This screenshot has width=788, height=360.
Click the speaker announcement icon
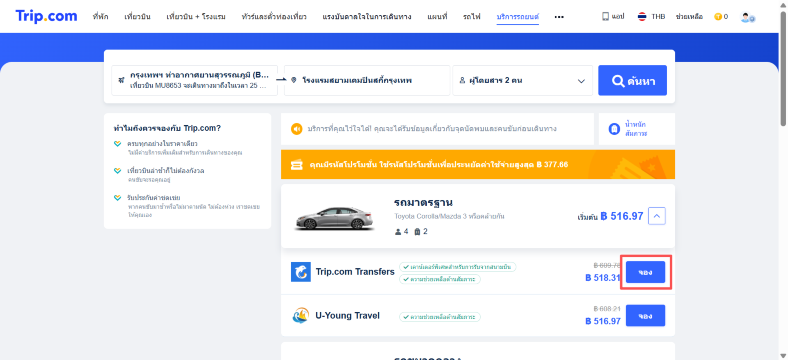pos(297,129)
